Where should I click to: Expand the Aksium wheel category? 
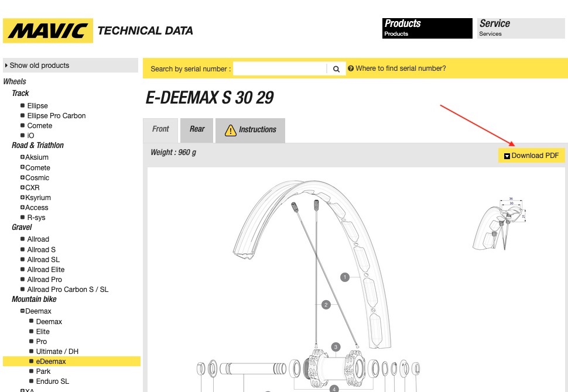[22, 157]
